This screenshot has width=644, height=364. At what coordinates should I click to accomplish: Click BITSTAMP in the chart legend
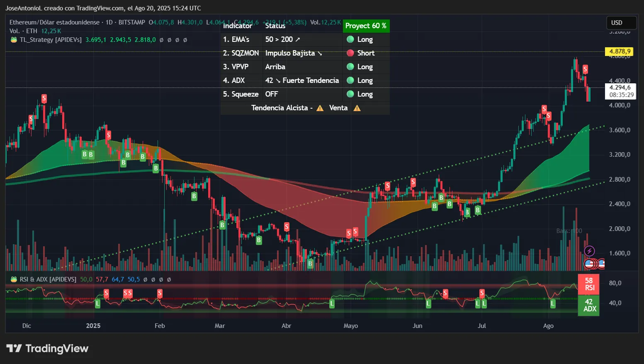coord(131,22)
